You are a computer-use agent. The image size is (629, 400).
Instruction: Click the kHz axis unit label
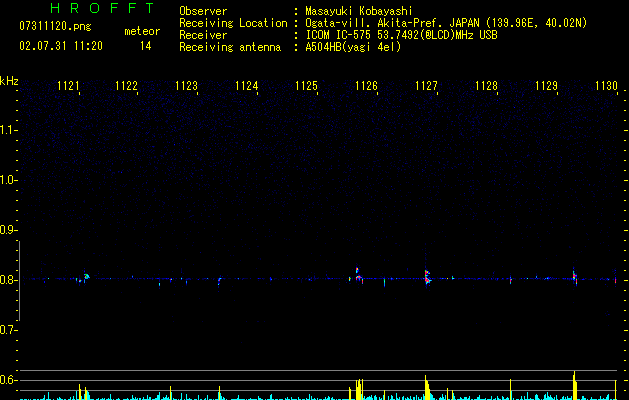pos(9,81)
